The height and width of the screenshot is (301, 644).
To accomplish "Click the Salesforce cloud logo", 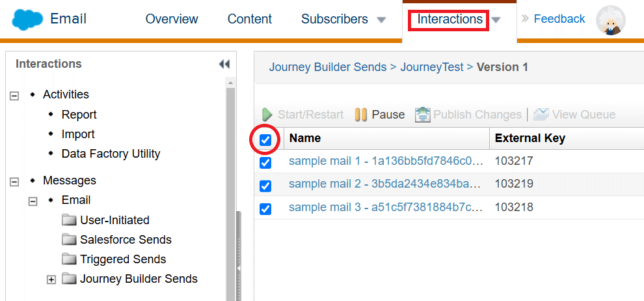I will click(27, 20).
